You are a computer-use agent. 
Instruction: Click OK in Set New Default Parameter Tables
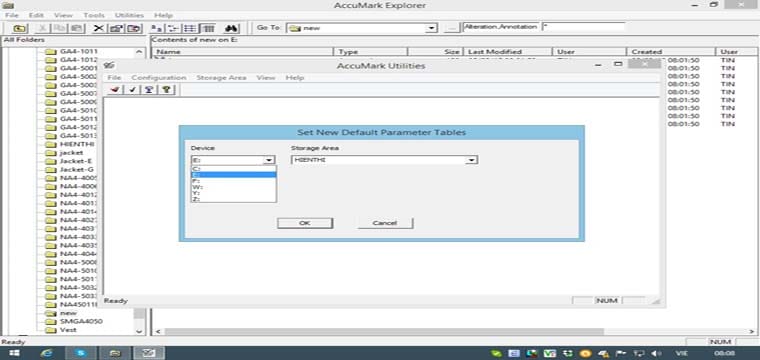(x=305, y=223)
